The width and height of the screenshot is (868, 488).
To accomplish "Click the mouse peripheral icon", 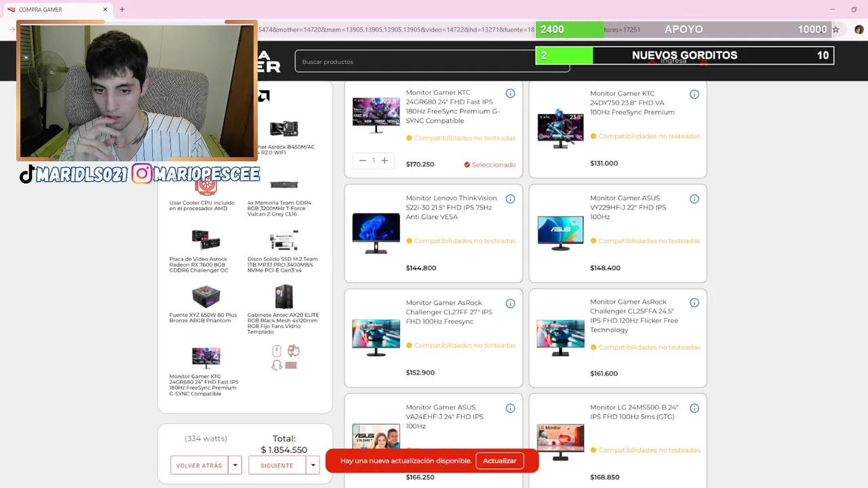I will [x=277, y=350].
